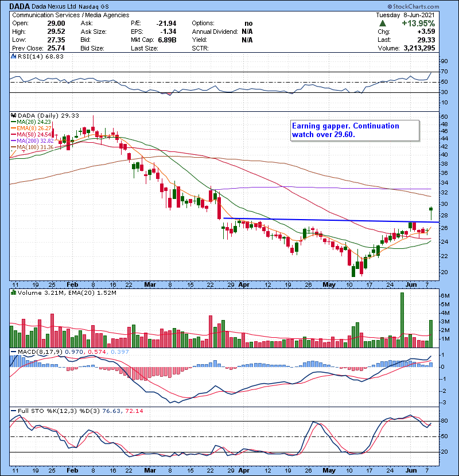Select the MA(20) 24.23 legend entry
The image size is (459, 476).
click(x=31, y=122)
